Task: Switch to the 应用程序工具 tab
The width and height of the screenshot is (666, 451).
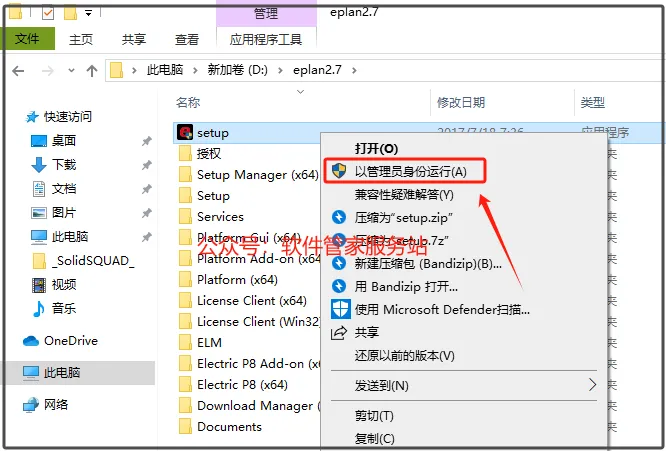Action: click(x=266, y=39)
